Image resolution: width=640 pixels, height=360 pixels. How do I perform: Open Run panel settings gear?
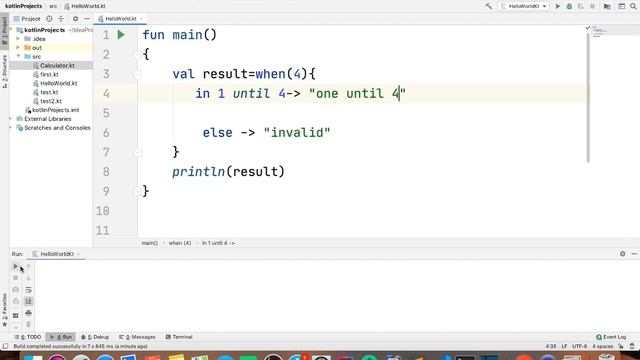tap(622, 253)
